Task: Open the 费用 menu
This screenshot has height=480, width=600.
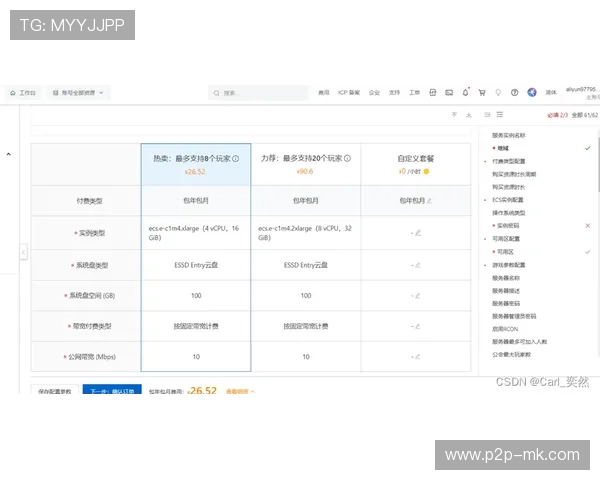Action: pos(324,93)
